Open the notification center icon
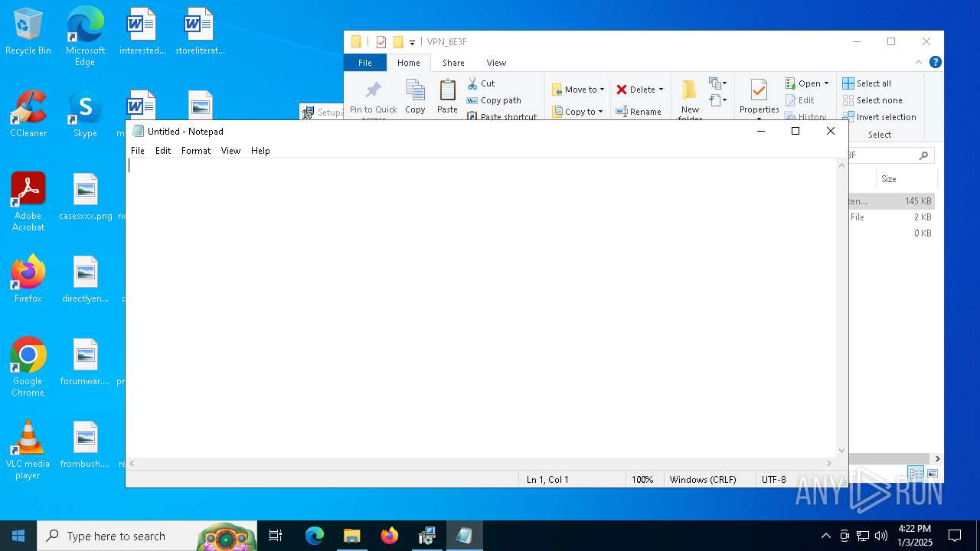The image size is (980, 551). (955, 536)
